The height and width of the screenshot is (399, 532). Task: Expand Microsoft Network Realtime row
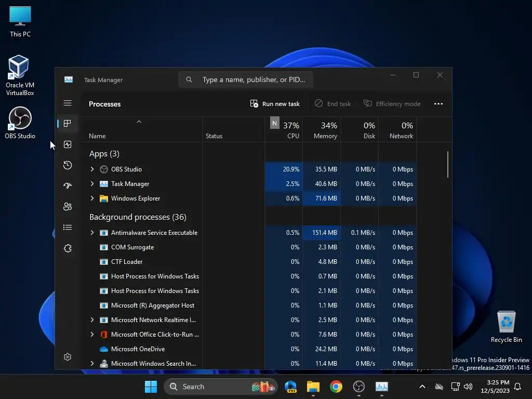(x=92, y=320)
